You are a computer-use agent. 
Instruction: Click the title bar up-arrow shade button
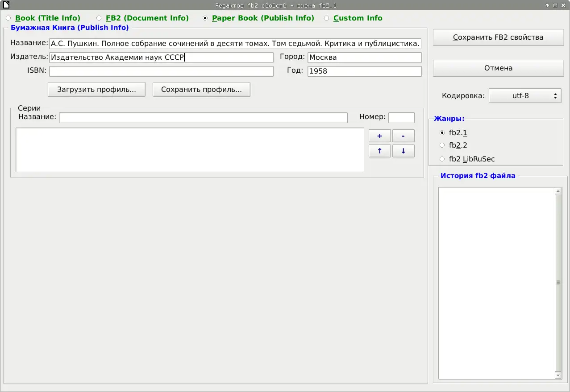(547, 5)
